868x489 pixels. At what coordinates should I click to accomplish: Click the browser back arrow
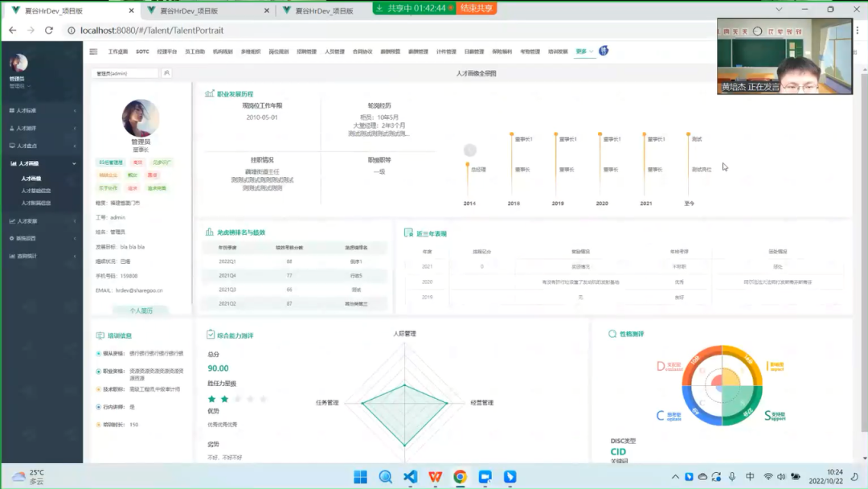(x=12, y=31)
